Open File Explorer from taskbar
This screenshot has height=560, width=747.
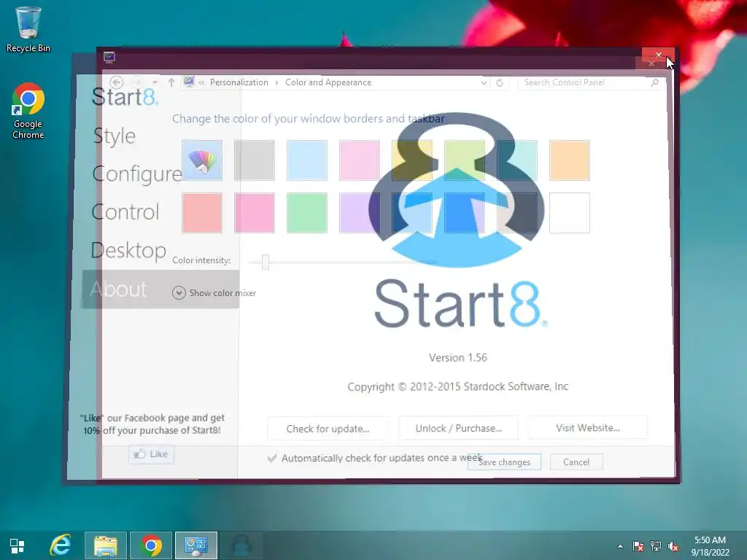coord(106,545)
